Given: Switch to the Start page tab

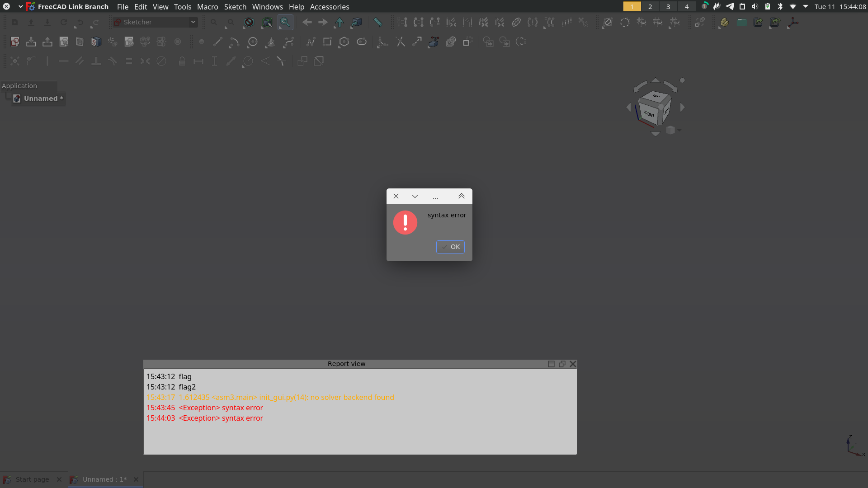Looking at the screenshot, I should [32, 479].
